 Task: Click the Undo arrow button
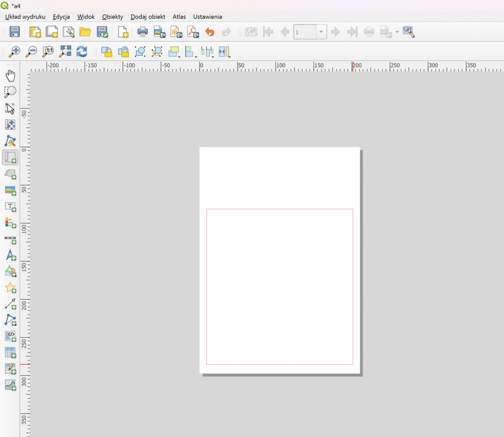pos(210,32)
